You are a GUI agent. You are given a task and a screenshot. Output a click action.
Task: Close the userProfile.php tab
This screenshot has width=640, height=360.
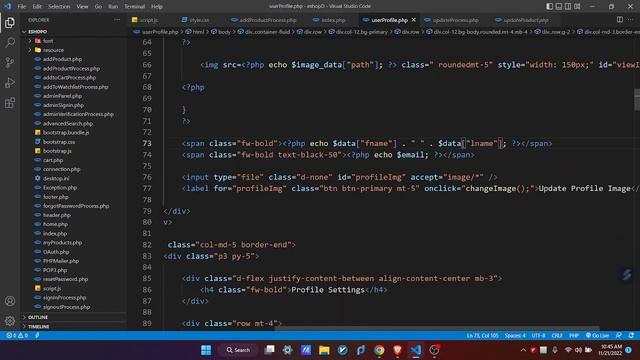(x=413, y=20)
